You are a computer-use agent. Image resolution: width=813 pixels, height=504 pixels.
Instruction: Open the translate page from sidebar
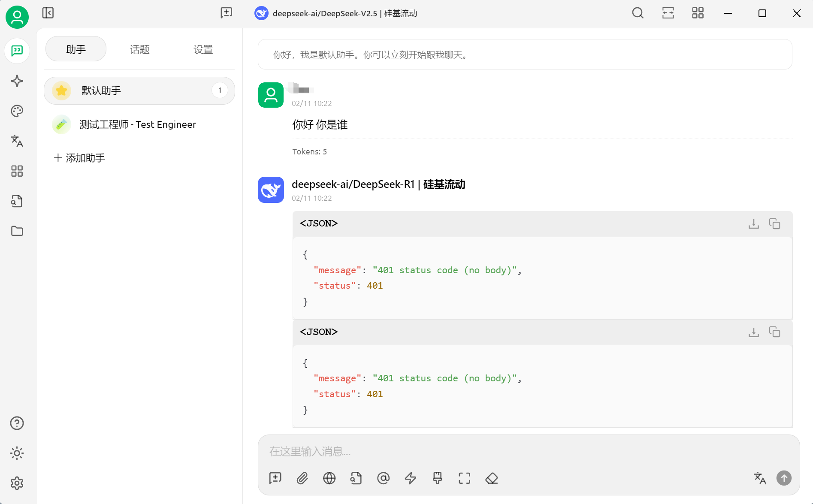click(x=17, y=141)
